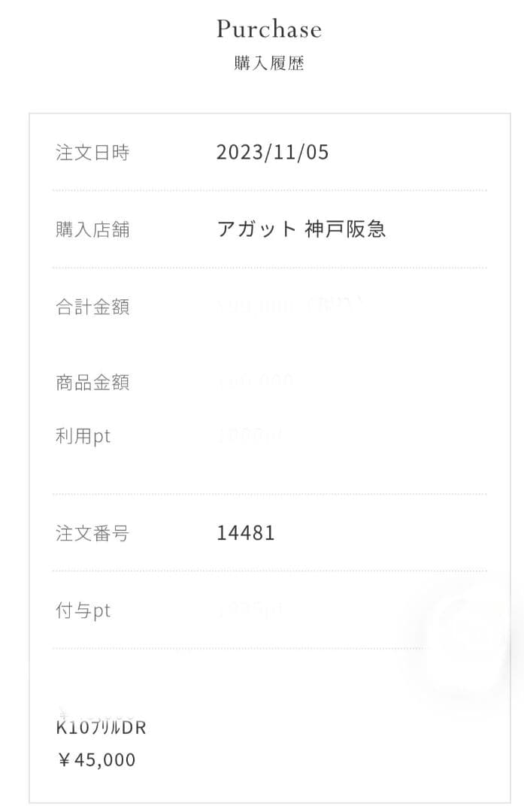Viewport: 524px width, 812px height.
Task: Click the faded total amount value
Action: pyautogui.click(x=289, y=306)
